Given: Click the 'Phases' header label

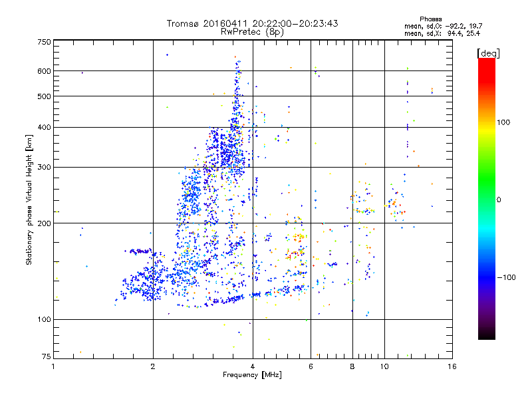Looking at the screenshot, I should tap(430, 19).
